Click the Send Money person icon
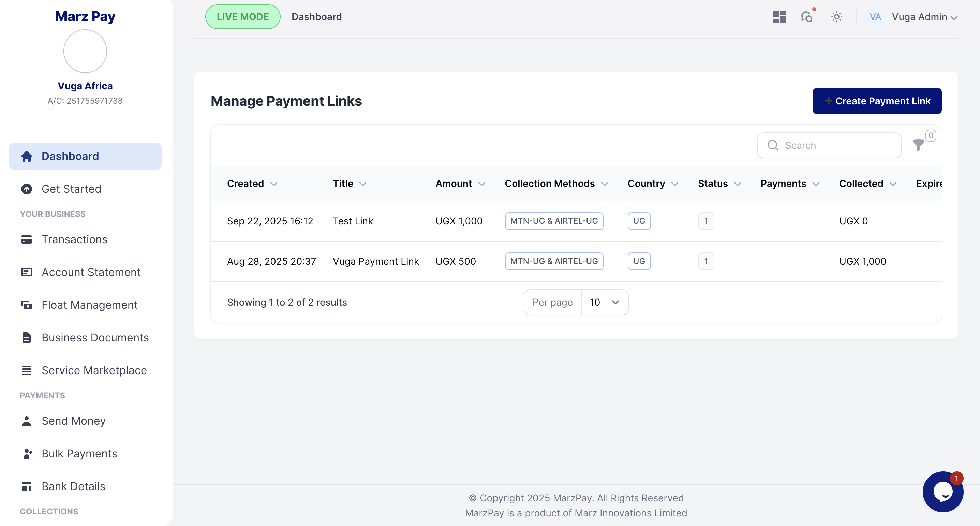980x526 pixels. [x=27, y=421]
